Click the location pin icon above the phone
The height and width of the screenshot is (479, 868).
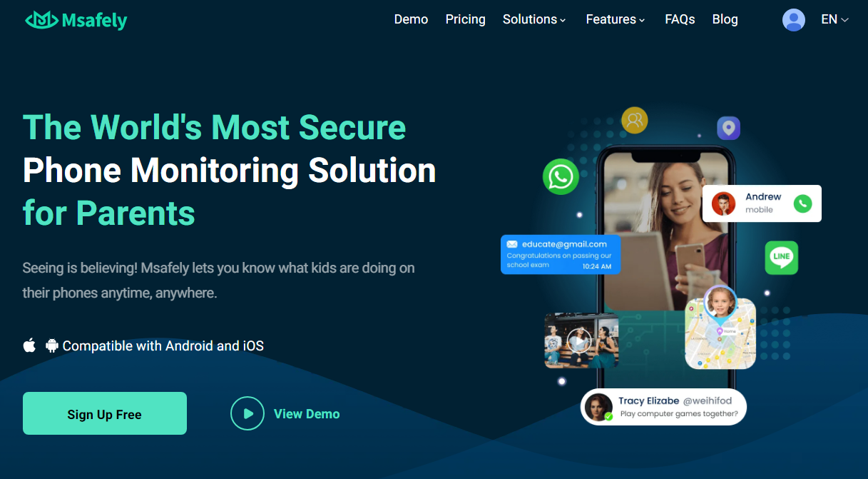728,128
